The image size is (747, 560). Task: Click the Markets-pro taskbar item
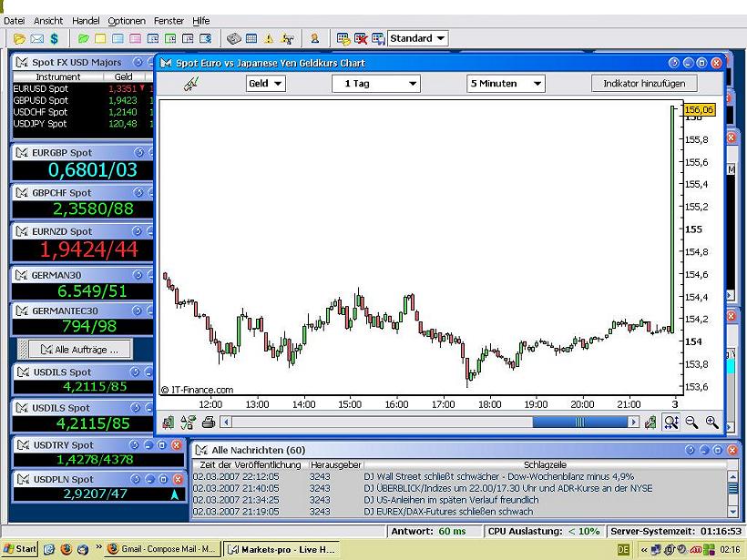(x=281, y=549)
